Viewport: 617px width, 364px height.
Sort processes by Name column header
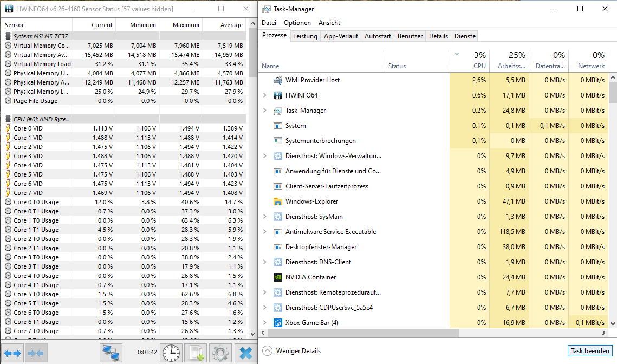[x=321, y=61]
